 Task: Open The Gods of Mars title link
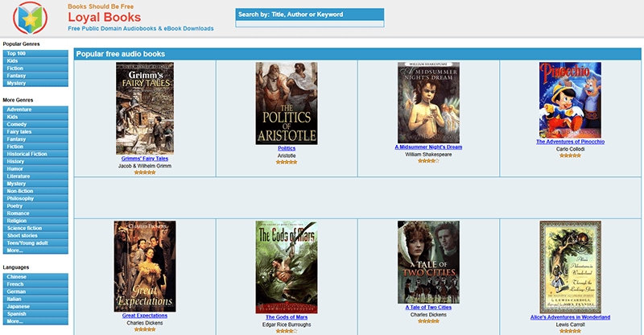tap(287, 317)
